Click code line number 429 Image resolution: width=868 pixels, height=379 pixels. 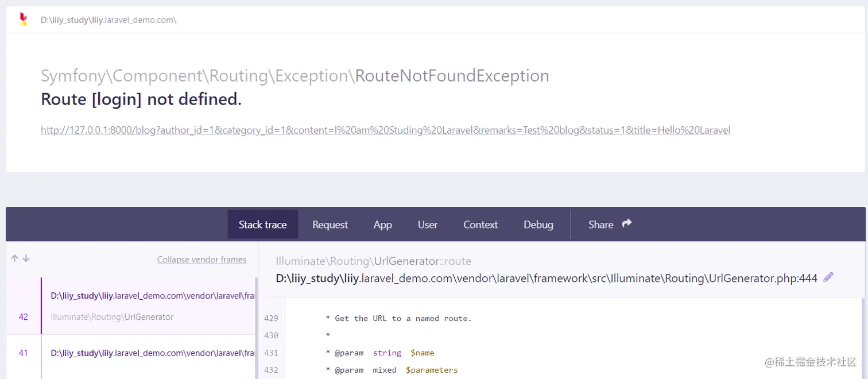click(x=271, y=318)
